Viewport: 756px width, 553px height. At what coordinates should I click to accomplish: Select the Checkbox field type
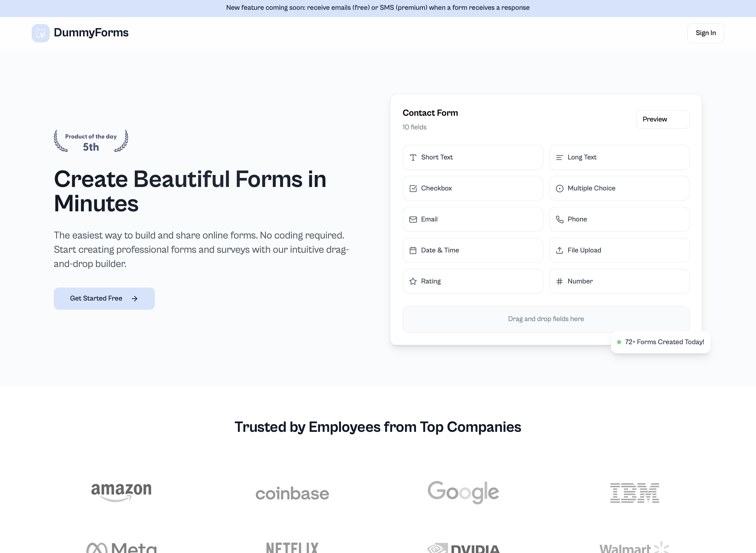tap(472, 188)
